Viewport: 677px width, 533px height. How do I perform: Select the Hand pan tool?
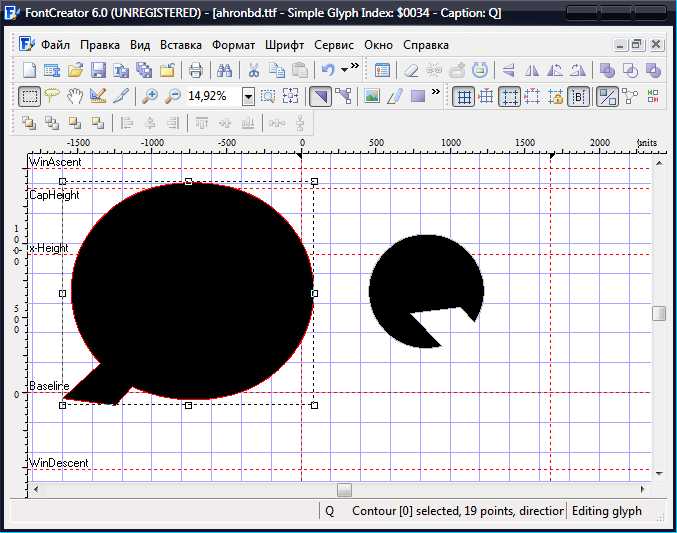(x=75, y=96)
